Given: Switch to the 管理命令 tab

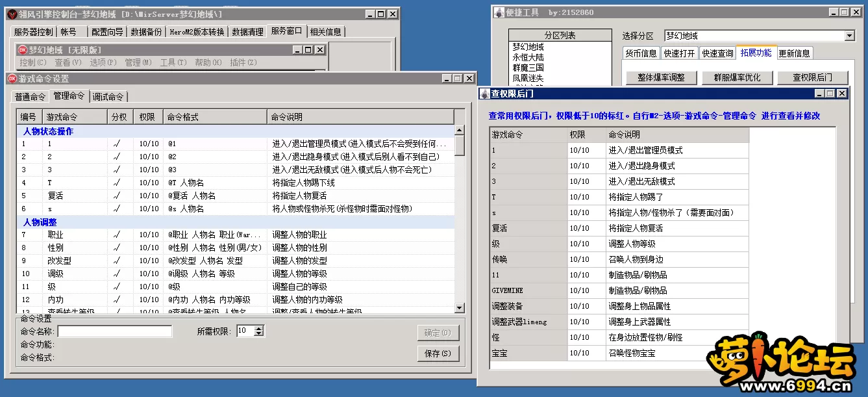Looking at the screenshot, I should point(69,96).
